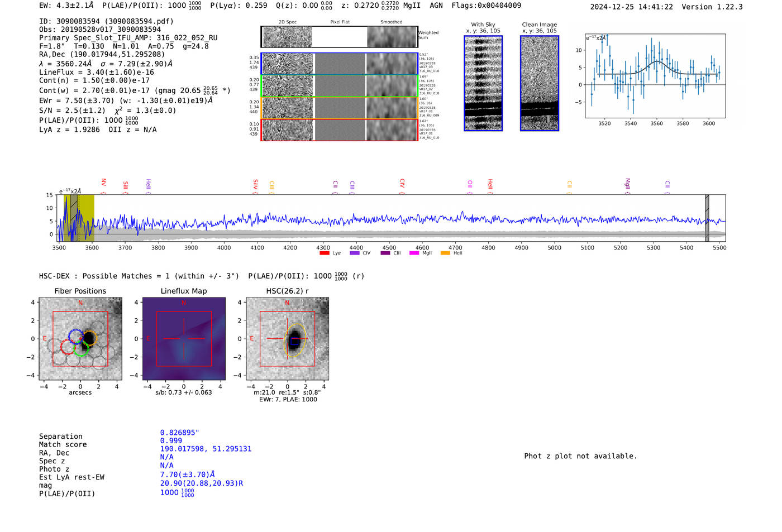Click the matched RA, Dec coordinates value

pos(206,449)
